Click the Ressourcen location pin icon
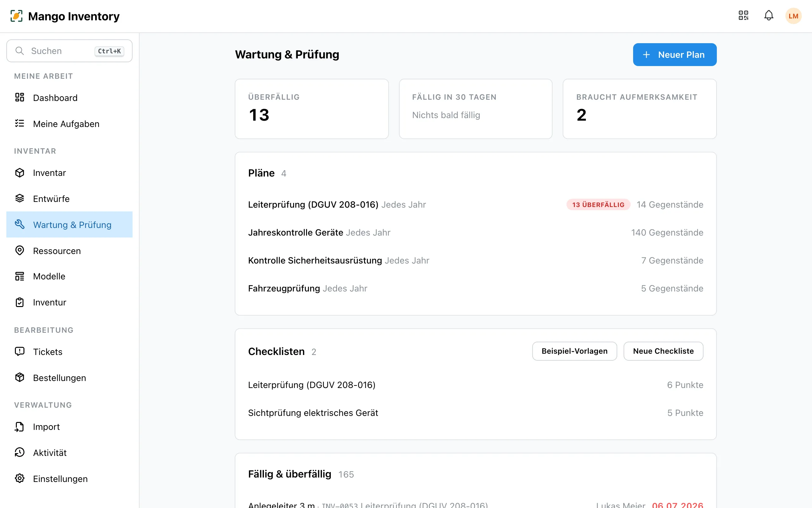 pyautogui.click(x=20, y=250)
